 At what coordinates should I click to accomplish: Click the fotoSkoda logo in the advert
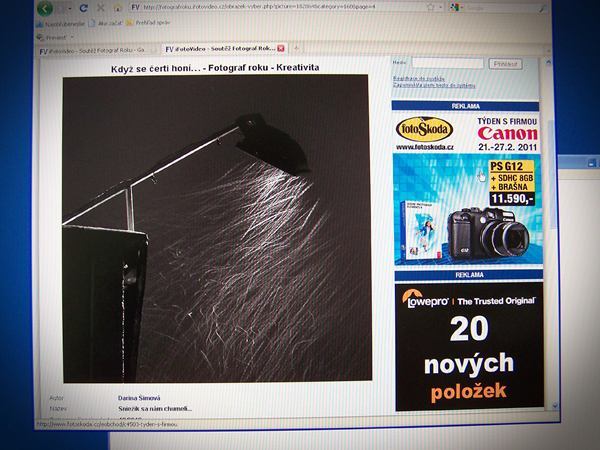coord(424,129)
